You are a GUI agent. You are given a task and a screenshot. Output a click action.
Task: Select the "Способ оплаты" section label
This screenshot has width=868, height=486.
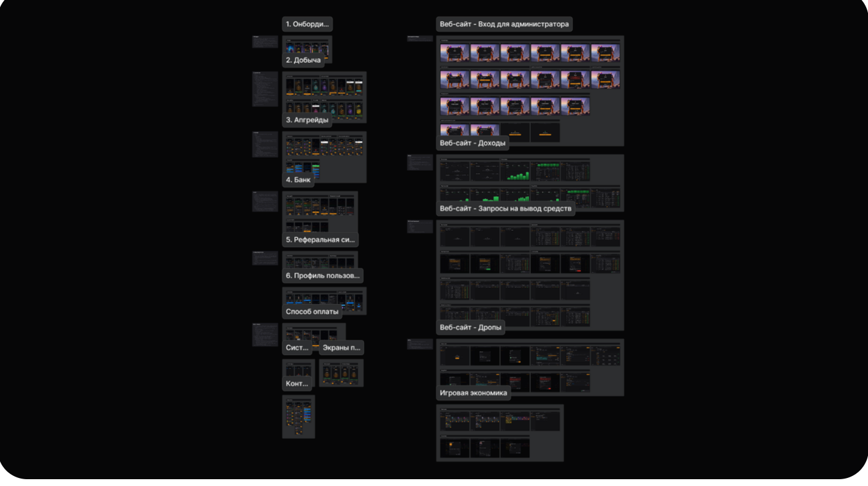tap(312, 311)
